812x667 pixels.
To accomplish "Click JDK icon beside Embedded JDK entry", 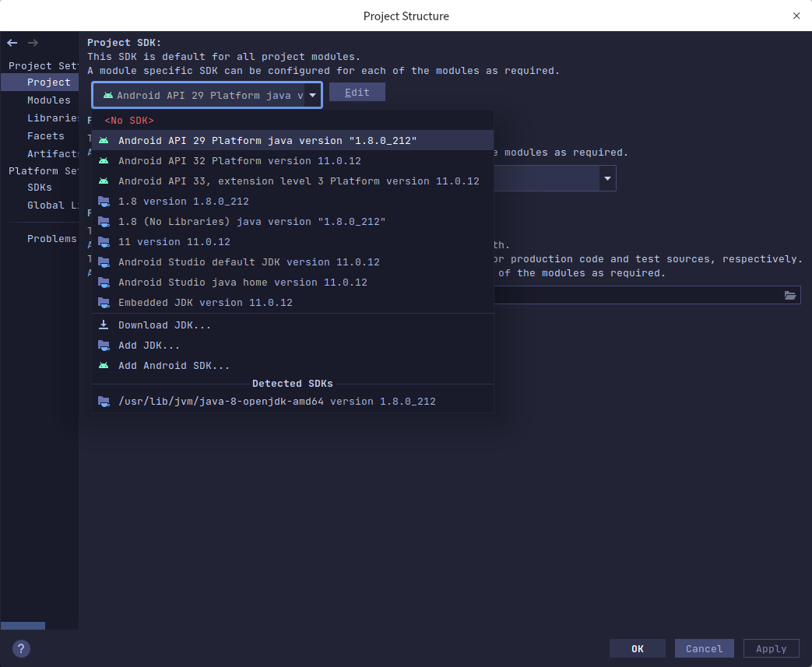I will tap(104, 303).
